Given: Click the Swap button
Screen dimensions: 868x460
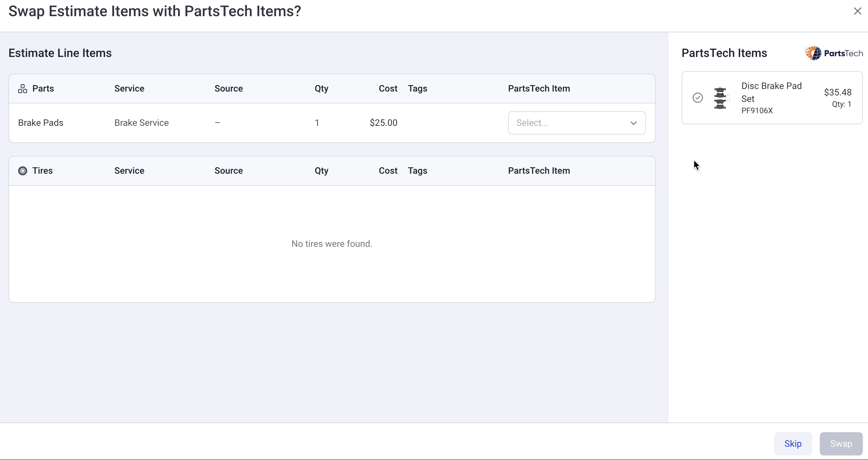Looking at the screenshot, I should pyautogui.click(x=841, y=444).
